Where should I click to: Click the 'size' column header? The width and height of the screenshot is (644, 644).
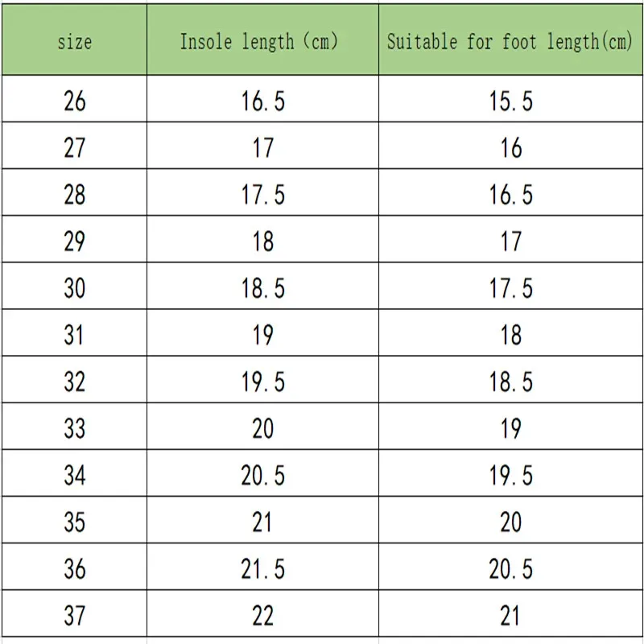click(74, 39)
